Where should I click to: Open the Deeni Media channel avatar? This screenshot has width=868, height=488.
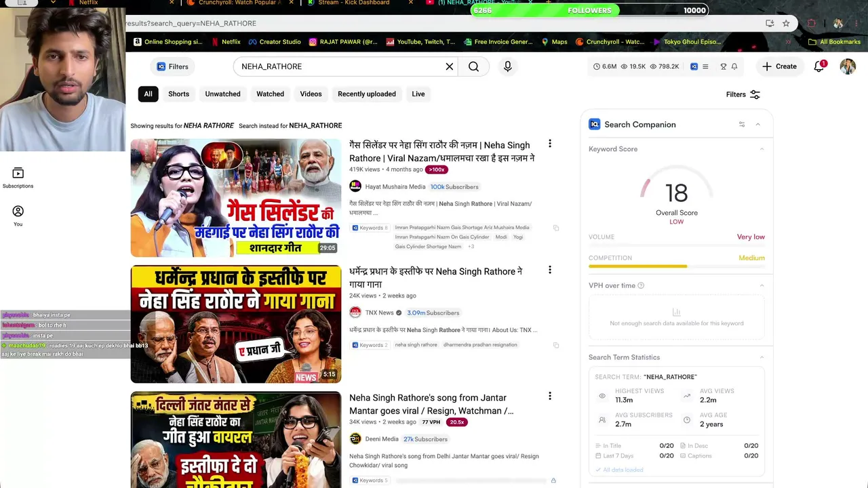coord(355,439)
